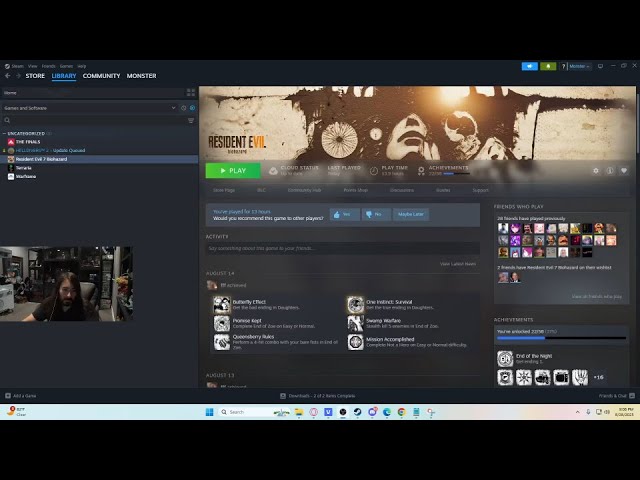Open the green notifications bell button
The height and width of the screenshot is (480, 640).
(x=548, y=66)
